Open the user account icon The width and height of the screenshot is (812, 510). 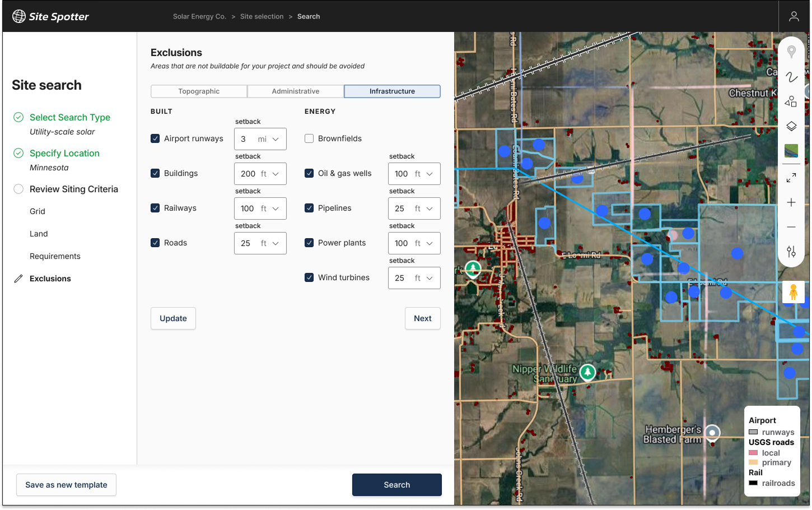pyautogui.click(x=794, y=16)
